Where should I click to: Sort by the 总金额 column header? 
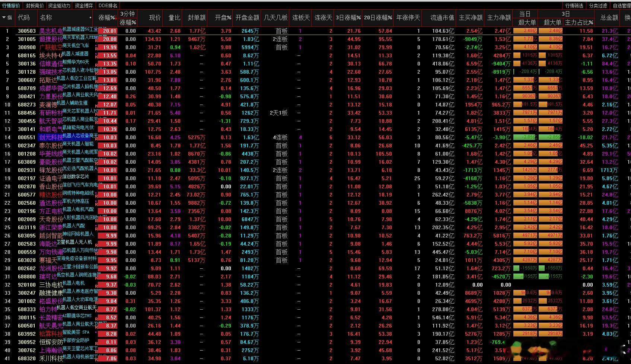(609, 18)
